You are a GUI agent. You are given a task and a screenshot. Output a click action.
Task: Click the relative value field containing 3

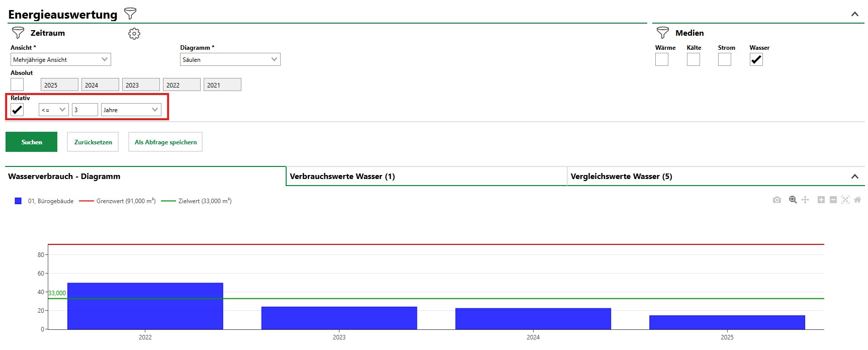[85, 110]
